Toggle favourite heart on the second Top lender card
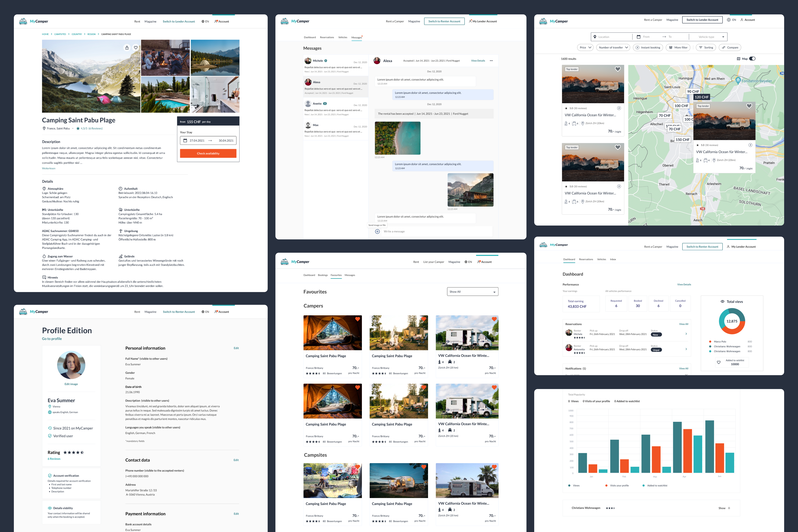798x532 pixels. click(x=618, y=147)
